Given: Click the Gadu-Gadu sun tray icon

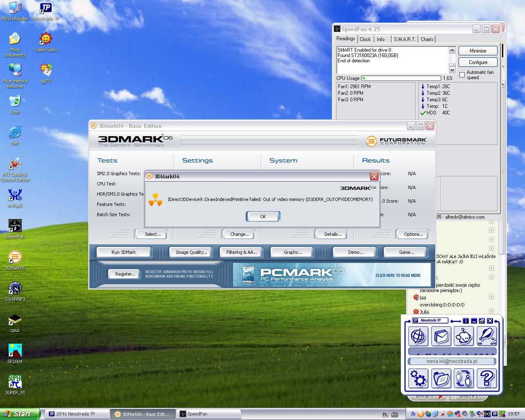Looking at the screenshot, I should click(450, 414).
